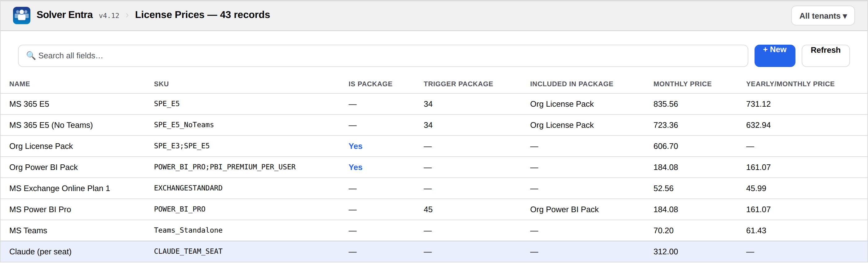
Task: Click the EXCHANGESTANDARD SKU cell
Action: click(188, 188)
